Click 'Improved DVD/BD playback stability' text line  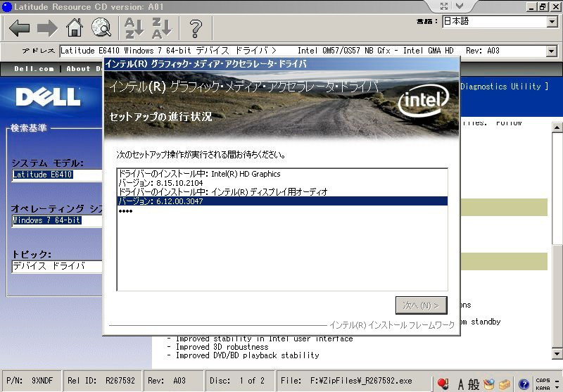[248, 355]
